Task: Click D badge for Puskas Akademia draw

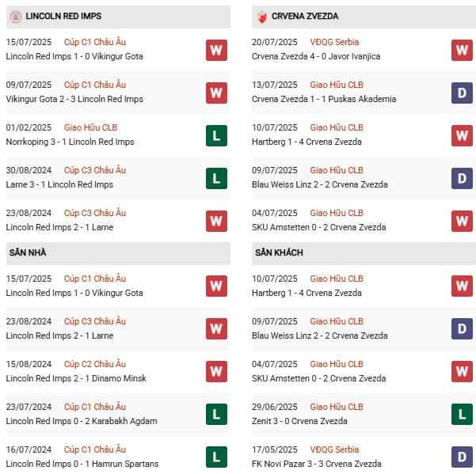Action: 462,93
